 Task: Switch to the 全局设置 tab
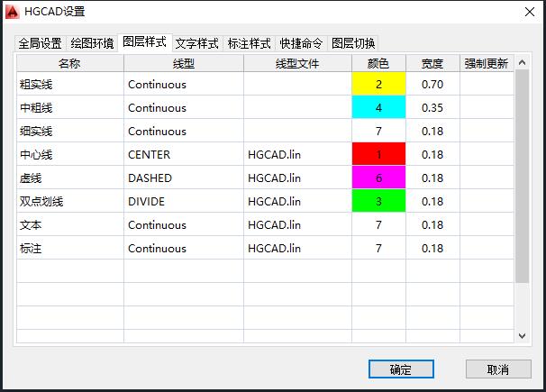[40, 43]
